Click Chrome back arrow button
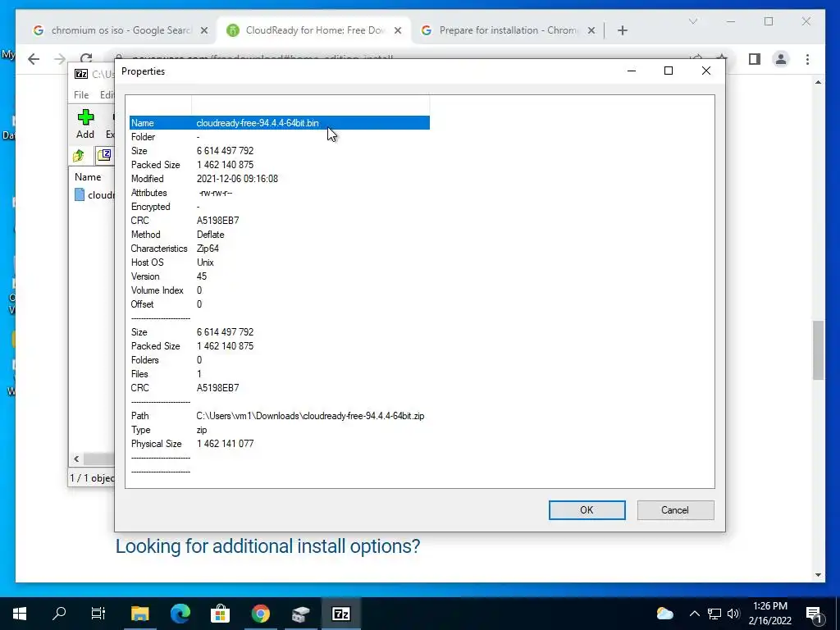Screen dimensions: 840x630 [x=34, y=59]
